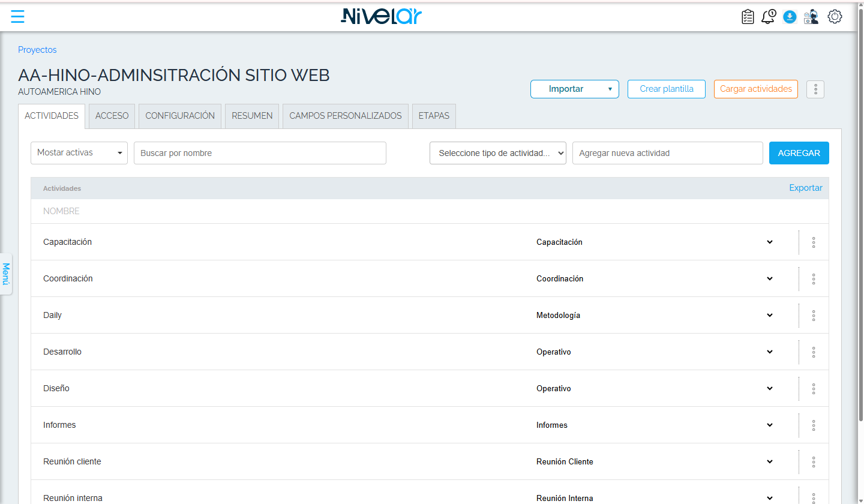Expand the Metodología type dropdown for Daily
Viewport: 864px width, 504px height.
[655, 316]
